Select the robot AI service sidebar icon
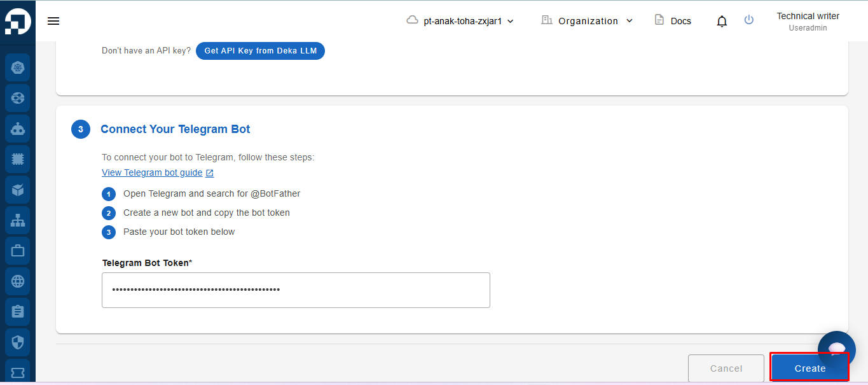This screenshot has height=385, width=868. [x=18, y=129]
